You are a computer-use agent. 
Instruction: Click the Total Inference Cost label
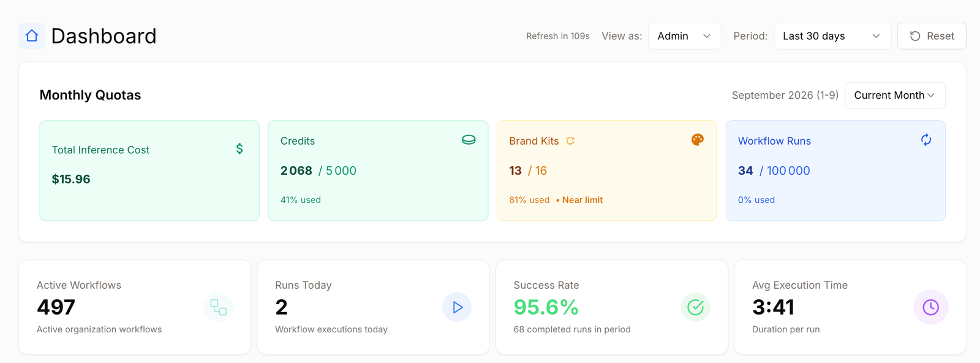(x=100, y=150)
